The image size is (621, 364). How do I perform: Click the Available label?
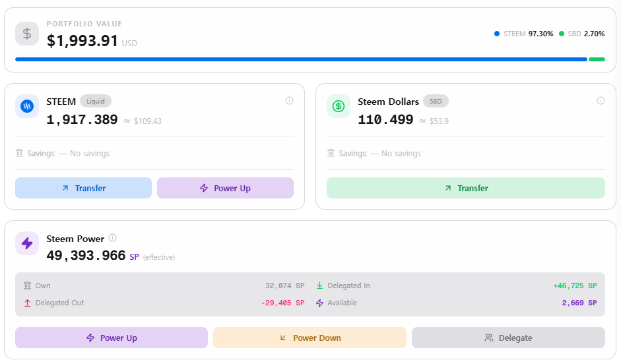click(x=343, y=303)
